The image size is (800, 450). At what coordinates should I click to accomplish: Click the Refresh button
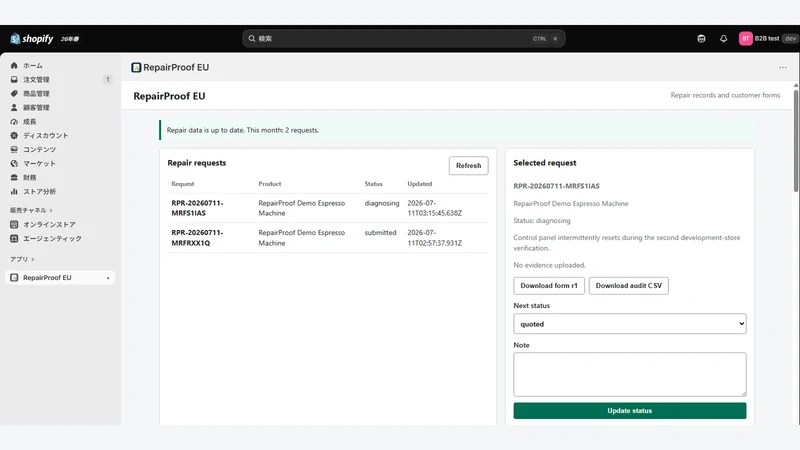tap(468, 165)
